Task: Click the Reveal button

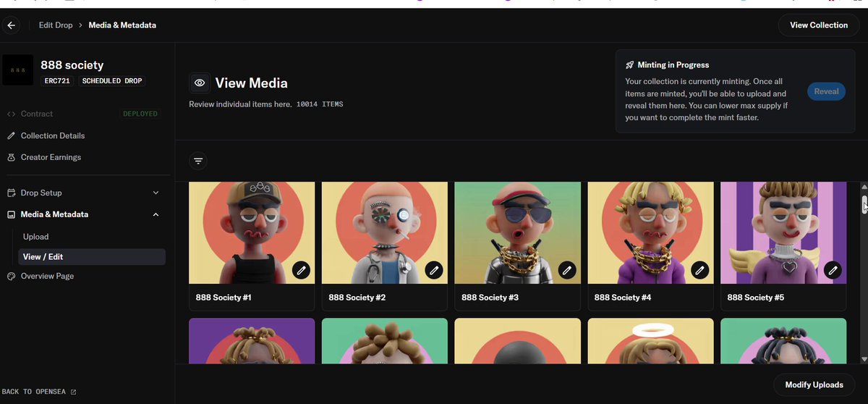Action: pos(826,91)
